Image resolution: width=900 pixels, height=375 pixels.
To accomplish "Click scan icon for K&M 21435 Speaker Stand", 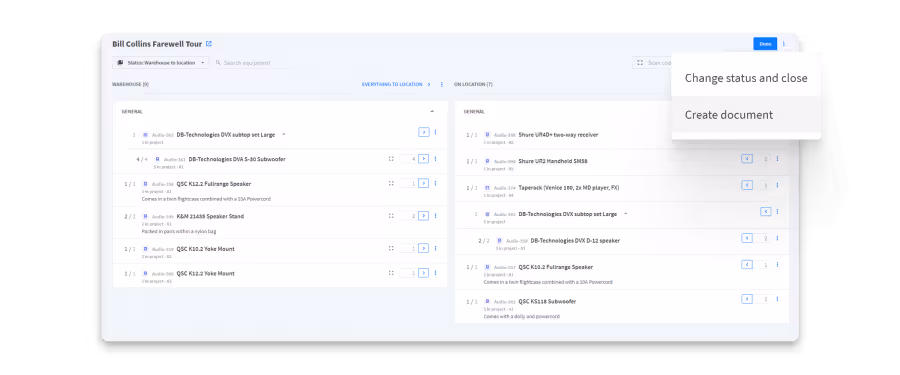I will pos(391,216).
